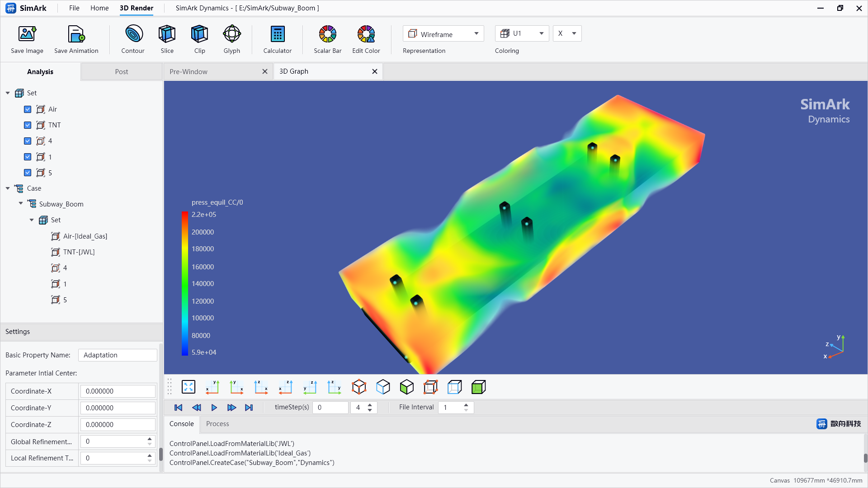Play the animation
This screenshot has width=868, height=488.
coord(214,408)
